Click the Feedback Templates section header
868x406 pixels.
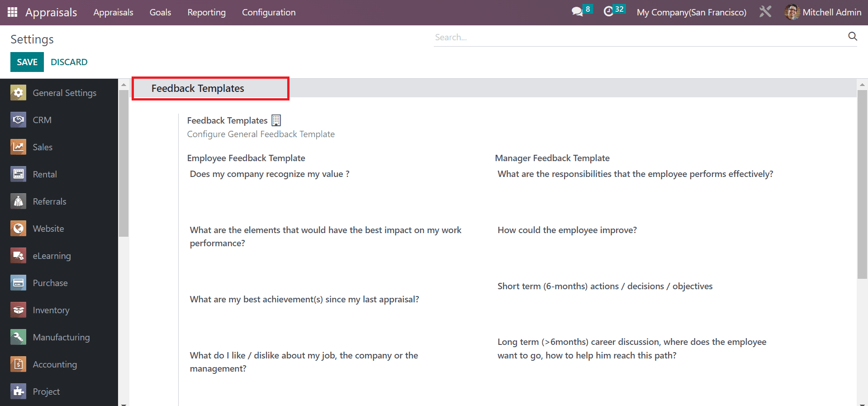point(198,88)
